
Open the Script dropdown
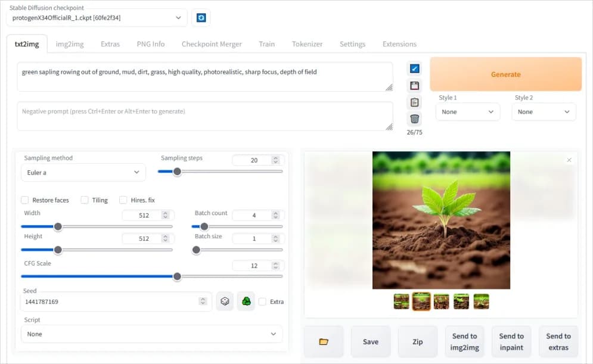pos(151,334)
